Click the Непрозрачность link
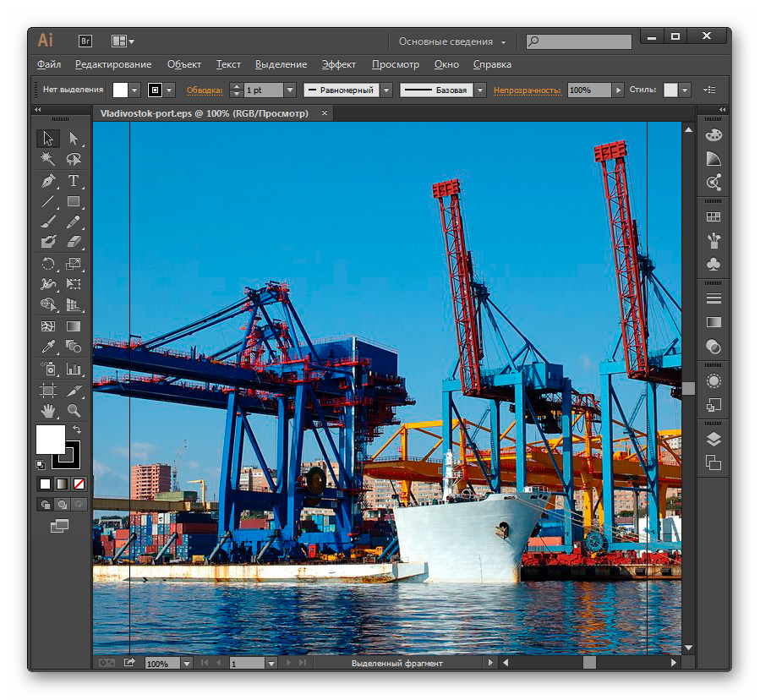The image size is (760, 700). click(528, 90)
